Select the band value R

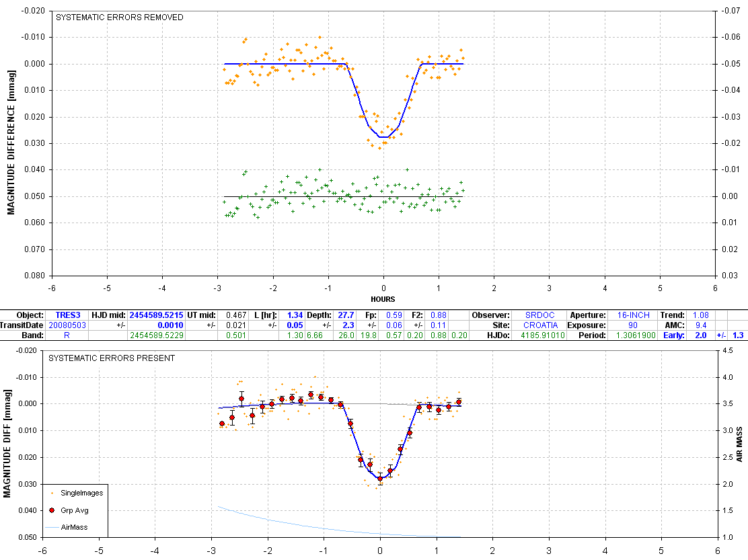(68, 335)
